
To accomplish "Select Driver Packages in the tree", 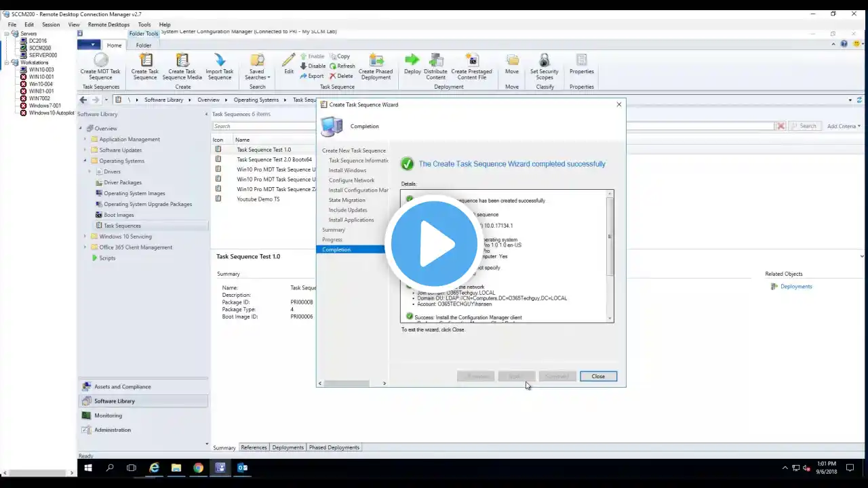I will click(123, 182).
